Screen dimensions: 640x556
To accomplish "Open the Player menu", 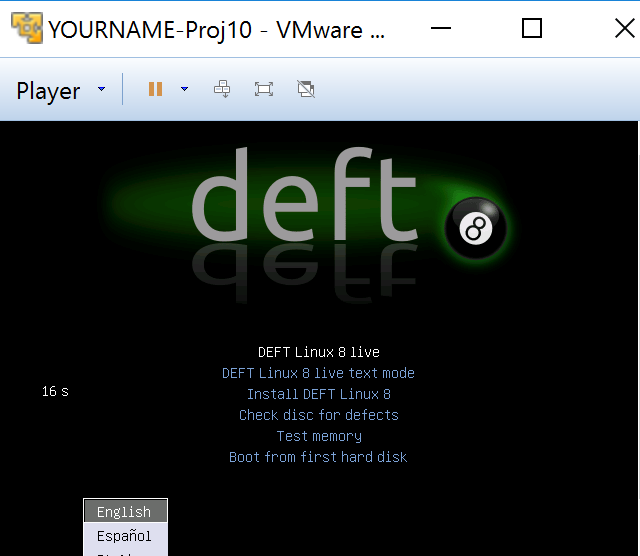I will [48, 91].
